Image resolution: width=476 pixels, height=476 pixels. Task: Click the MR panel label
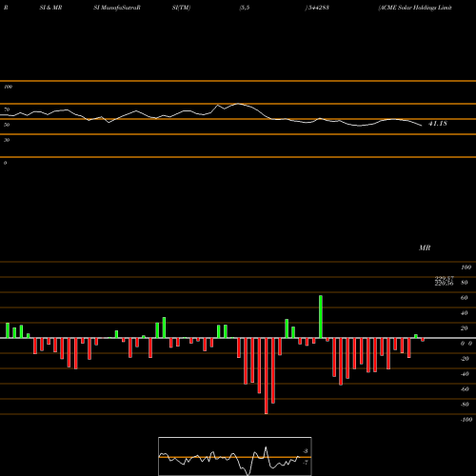425,248
